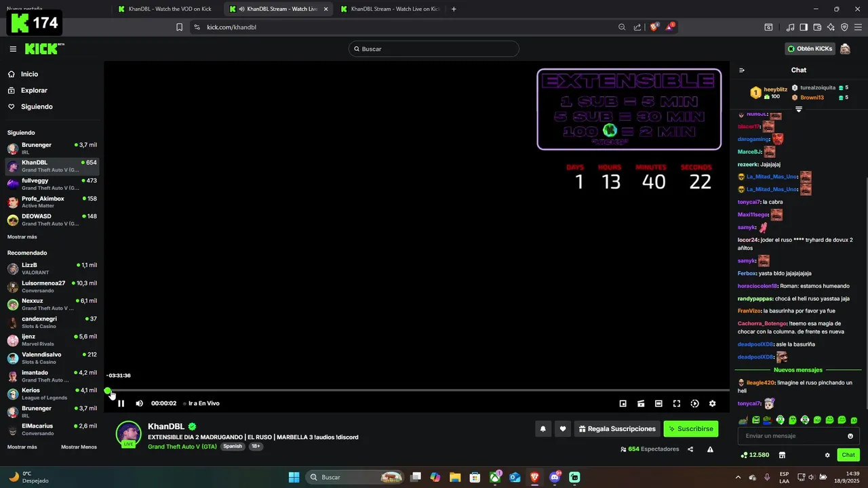The width and height of the screenshot is (868, 488).
Task: Open the clip creation icon
Action: click(641, 403)
